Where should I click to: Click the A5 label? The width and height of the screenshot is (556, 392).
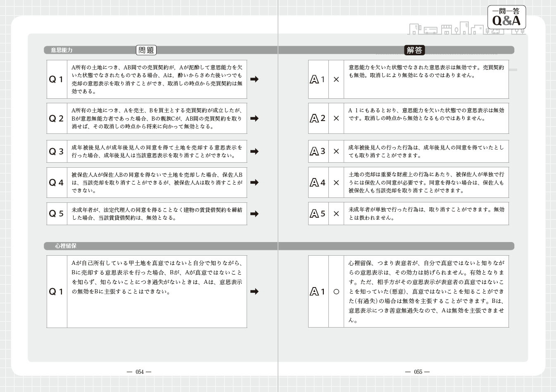click(x=318, y=214)
